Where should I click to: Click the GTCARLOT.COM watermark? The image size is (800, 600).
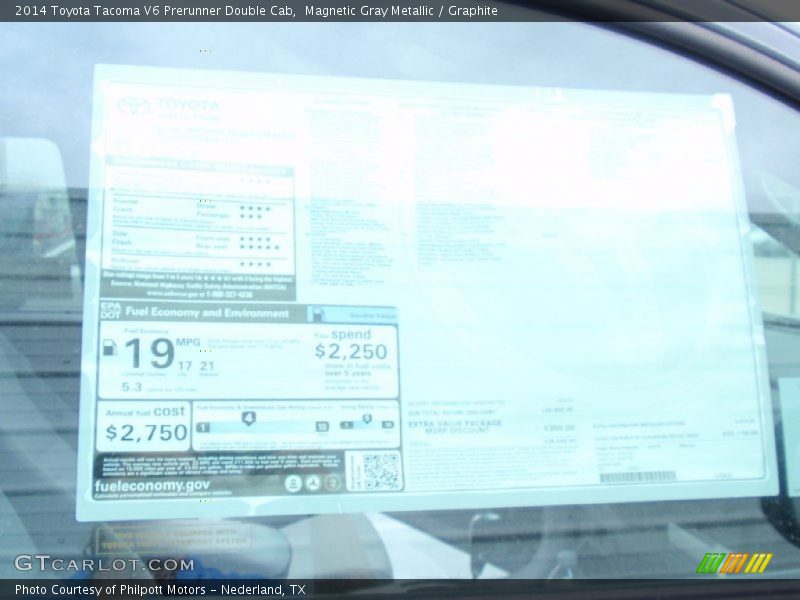coord(104,564)
